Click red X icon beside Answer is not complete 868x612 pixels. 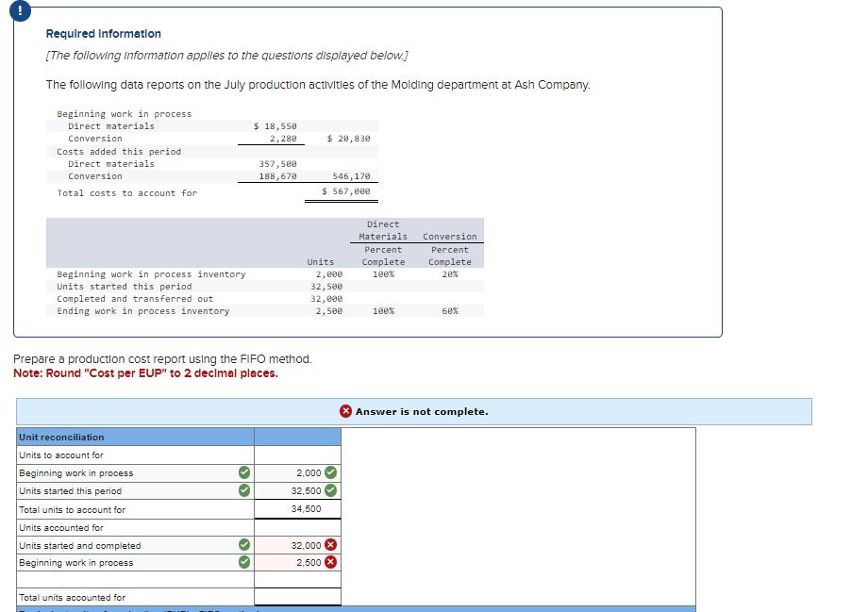[345, 411]
